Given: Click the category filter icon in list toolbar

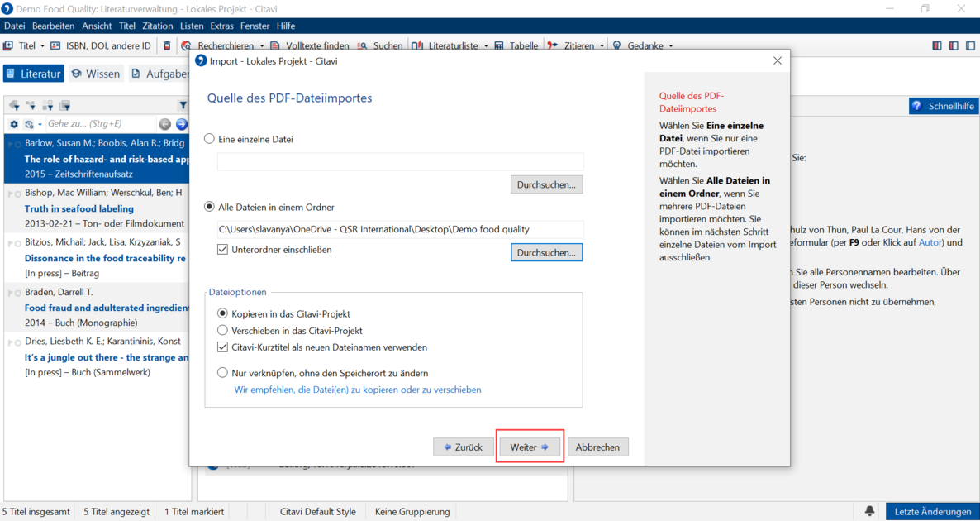Looking at the screenshot, I should tap(31, 106).
